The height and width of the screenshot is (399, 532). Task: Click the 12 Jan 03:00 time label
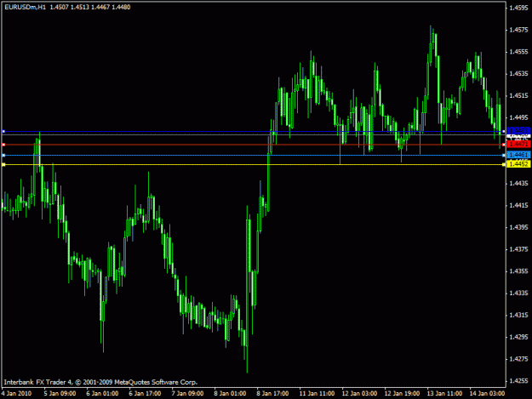point(359,393)
